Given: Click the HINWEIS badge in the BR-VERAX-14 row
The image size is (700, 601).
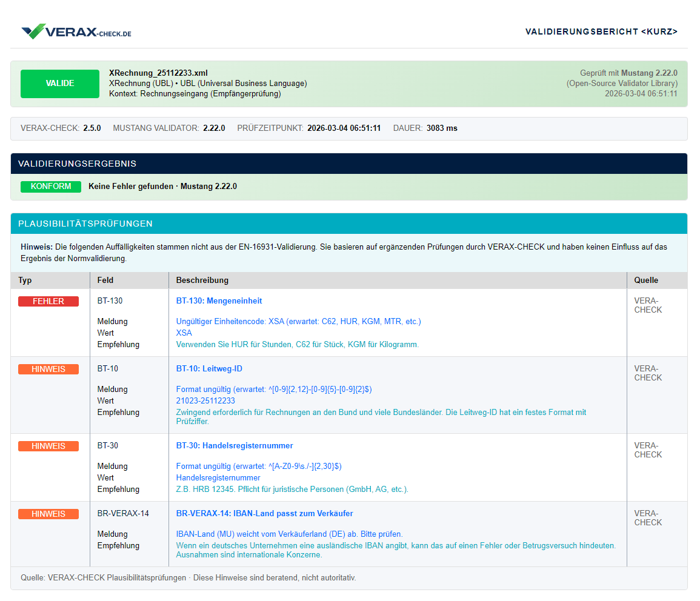Looking at the screenshot, I should (x=48, y=514).
